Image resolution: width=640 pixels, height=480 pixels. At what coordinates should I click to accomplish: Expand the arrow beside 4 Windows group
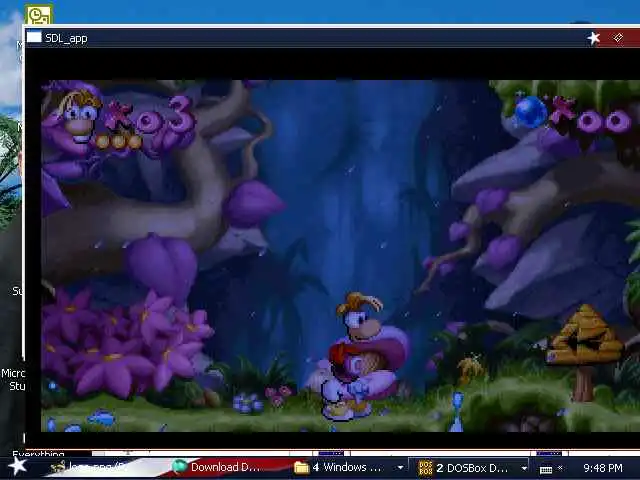click(400, 468)
